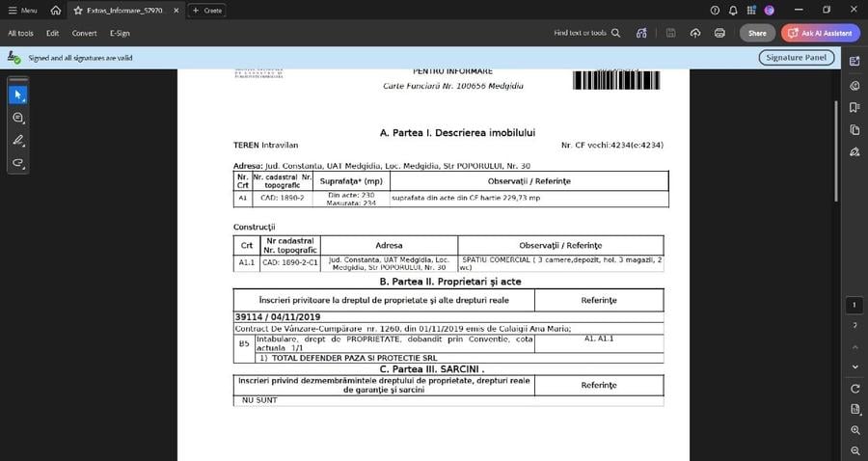Click the cell 'CAD: 1890-2-C1'
The height and width of the screenshot is (461, 868).
point(290,262)
